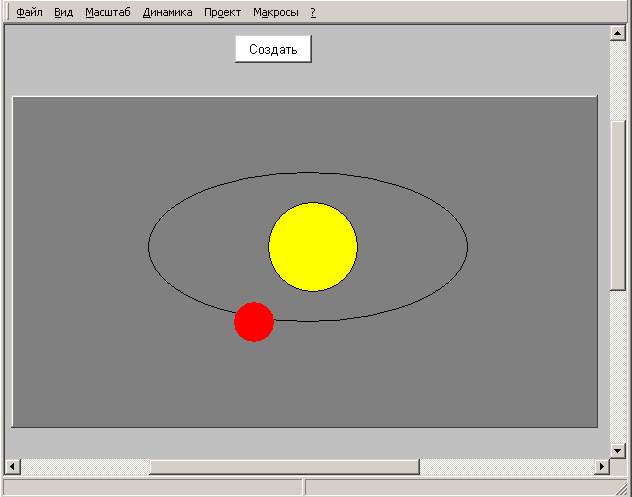Viewport: 632px width, 497px height.
Task: Select the yellow sun circle
Action: 313,247
